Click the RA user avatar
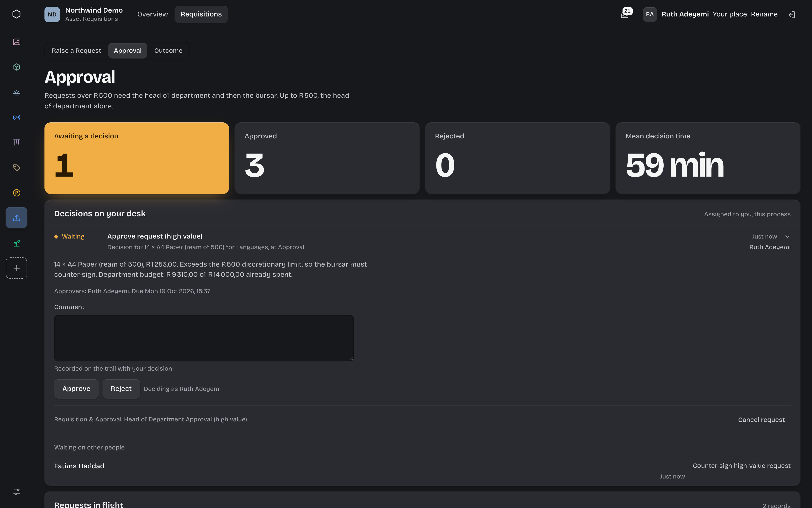Screen dimensions: 812x508 point(650,15)
